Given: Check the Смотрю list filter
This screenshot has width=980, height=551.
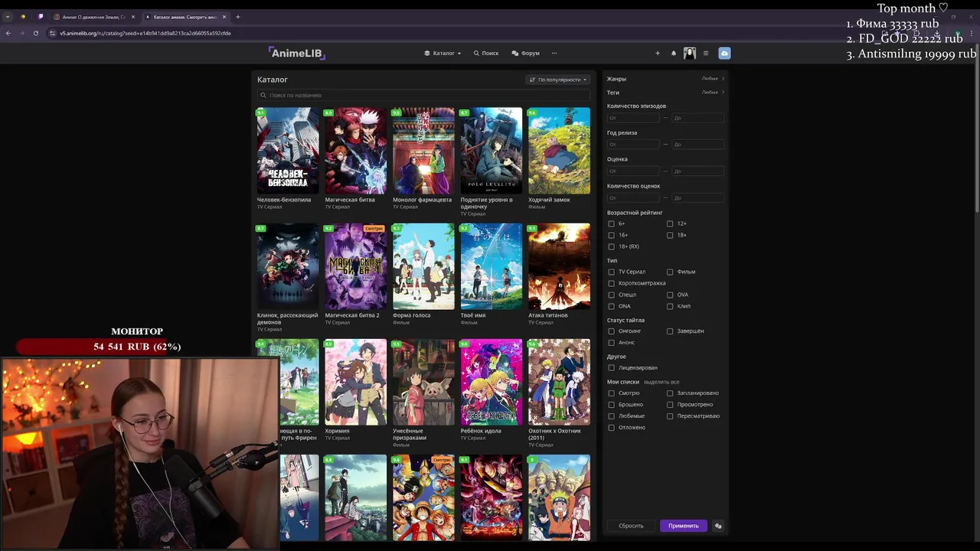Looking at the screenshot, I should click(x=611, y=393).
